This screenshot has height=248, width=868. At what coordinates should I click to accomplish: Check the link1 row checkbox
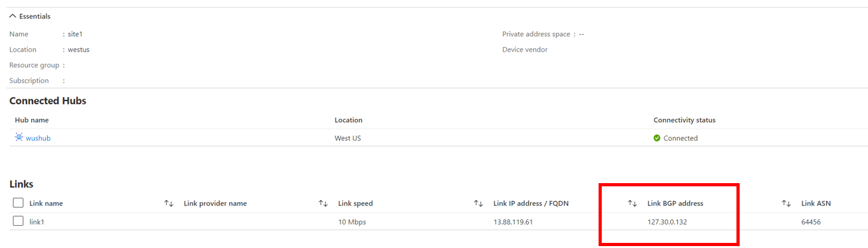pos(18,221)
